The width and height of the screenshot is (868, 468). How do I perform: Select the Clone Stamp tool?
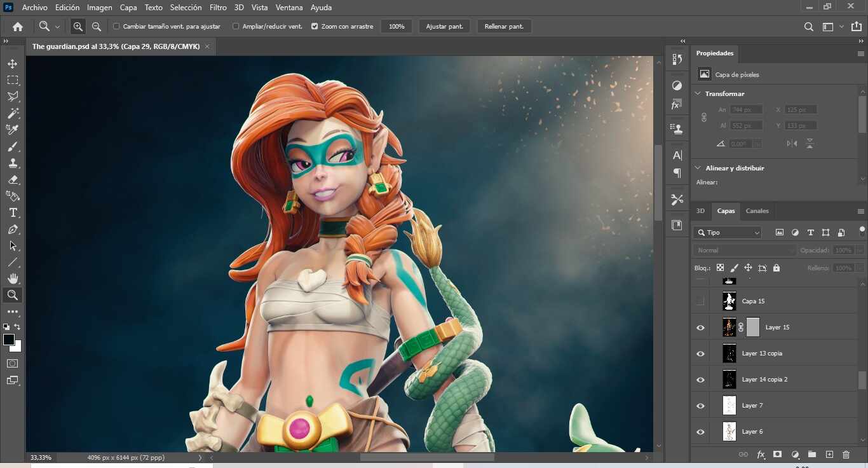13,163
